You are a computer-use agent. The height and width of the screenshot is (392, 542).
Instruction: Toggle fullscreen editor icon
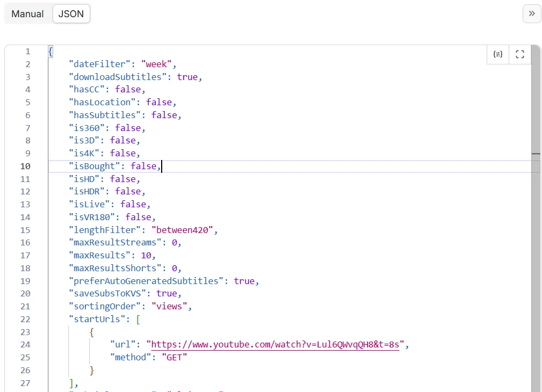519,54
